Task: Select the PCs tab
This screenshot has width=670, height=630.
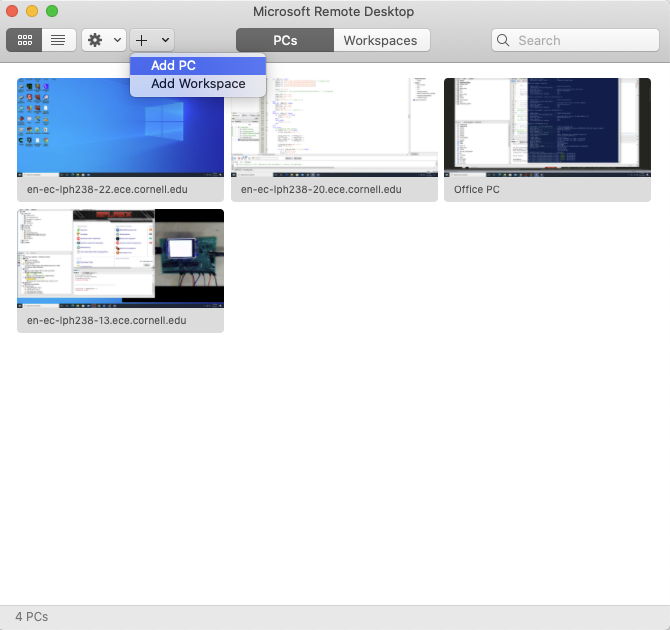Action: (285, 40)
